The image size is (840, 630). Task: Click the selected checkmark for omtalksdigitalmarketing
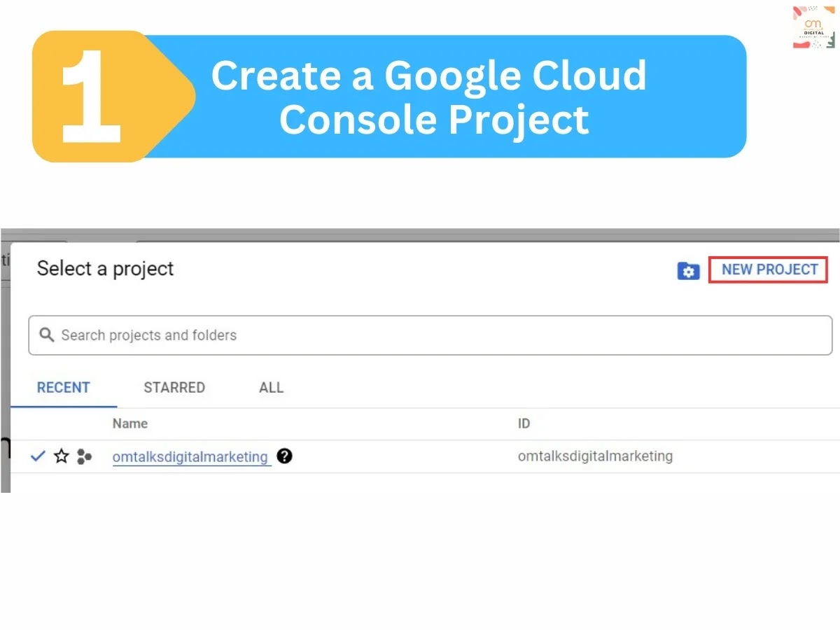[x=38, y=456]
